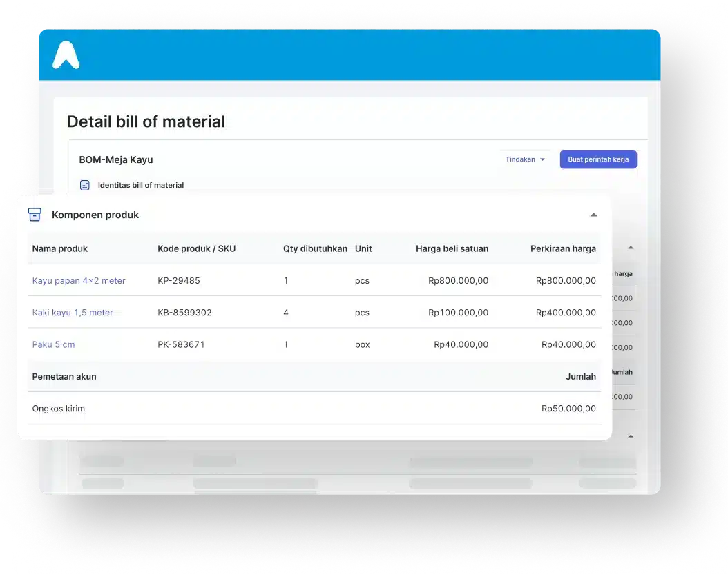Image resolution: width=728 pixels, height=577 pixels.
Task: Click the Qty dibutuhkan column header
Action: (315, 248)
